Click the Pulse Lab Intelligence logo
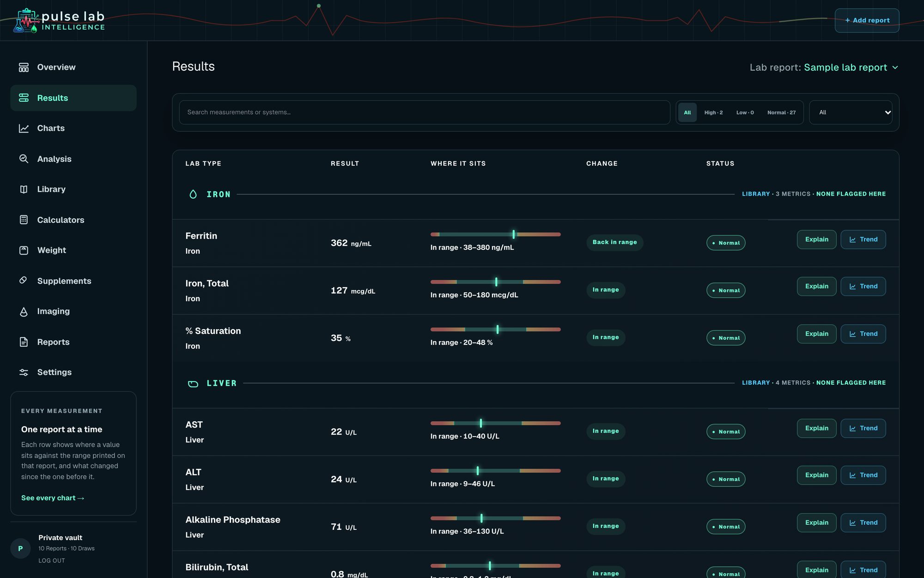 click(59, 21)
